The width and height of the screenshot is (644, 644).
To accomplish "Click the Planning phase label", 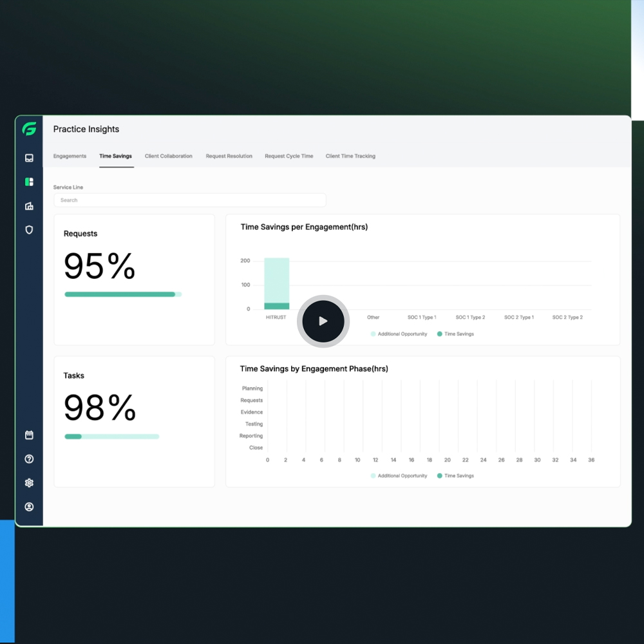I will [x=252, y=388].
